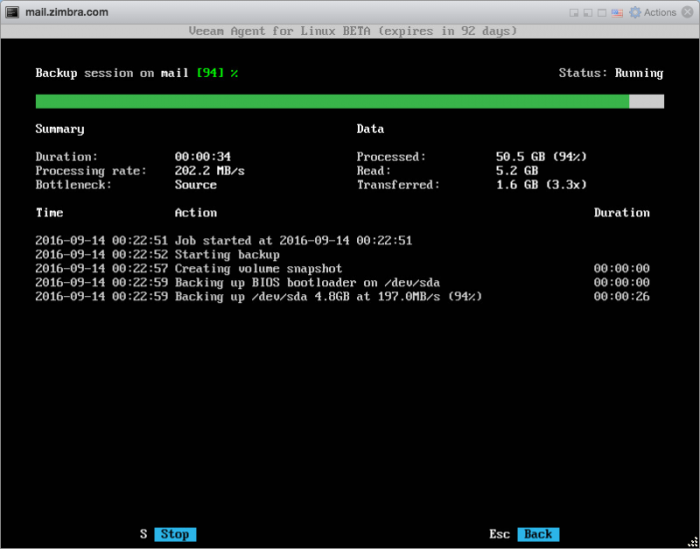
Task: Click the green backup progress bar
Action: click(332, 101)
